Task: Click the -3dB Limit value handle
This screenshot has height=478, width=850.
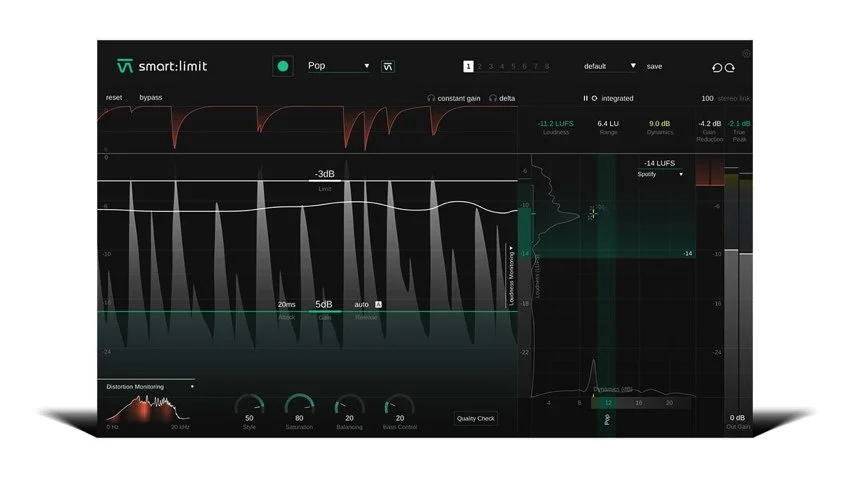Action: click(x=325, y=174)
